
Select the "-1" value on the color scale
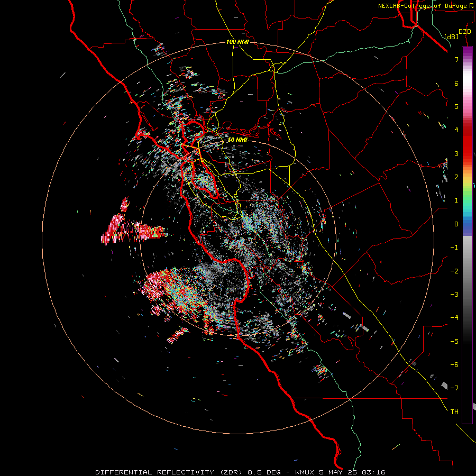coord(454,248)
